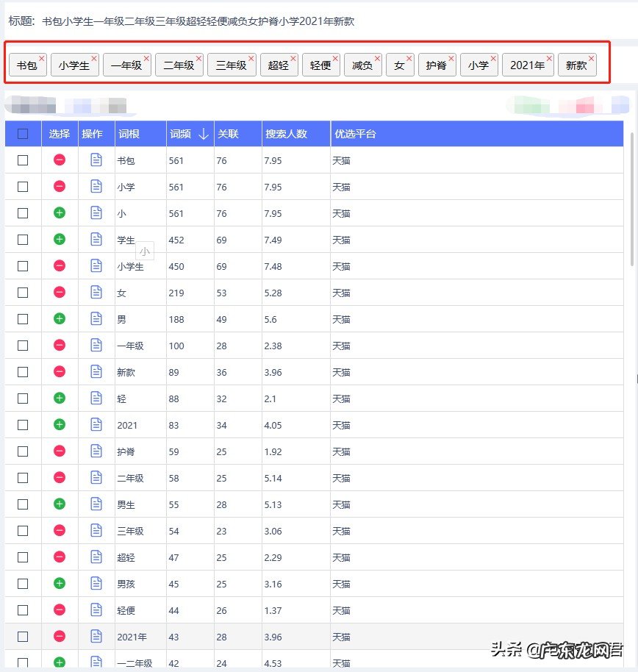Click the red minus icon for 护脊
The height and width of the screenshot is (672, 638).
click(x=60, y=451)
